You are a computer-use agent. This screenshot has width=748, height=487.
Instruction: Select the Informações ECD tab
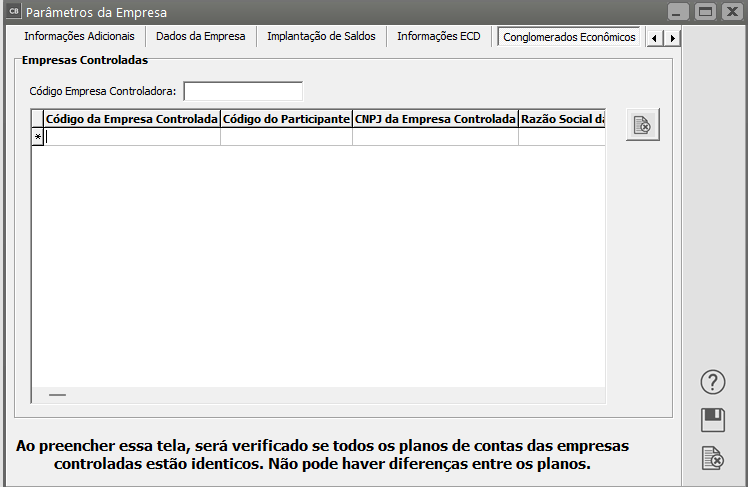pyautogui.click(x=439, y=36)
